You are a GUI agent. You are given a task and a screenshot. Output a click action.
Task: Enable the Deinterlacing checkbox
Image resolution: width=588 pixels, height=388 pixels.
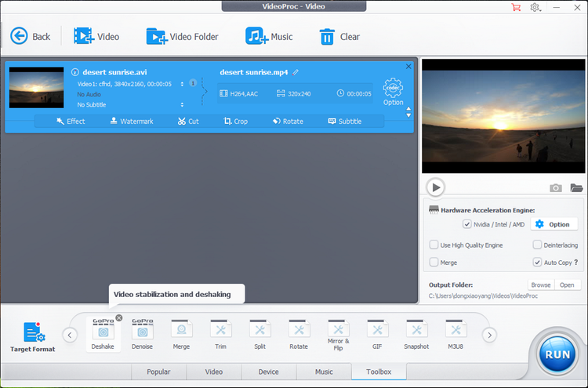coord(537,245)
